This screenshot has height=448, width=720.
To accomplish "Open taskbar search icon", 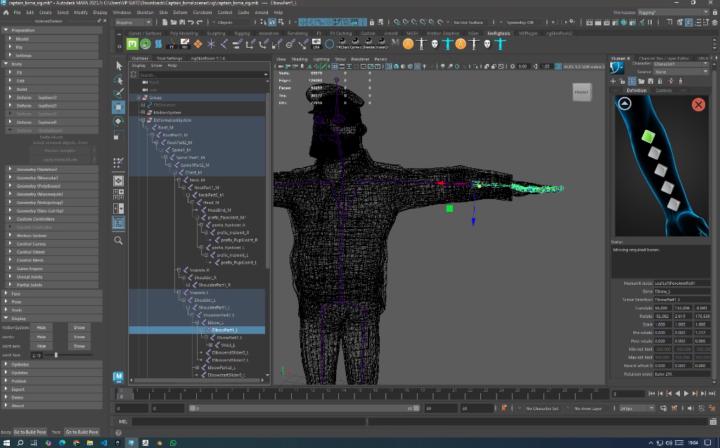I will pyautogui.click(x=20, y=443).
